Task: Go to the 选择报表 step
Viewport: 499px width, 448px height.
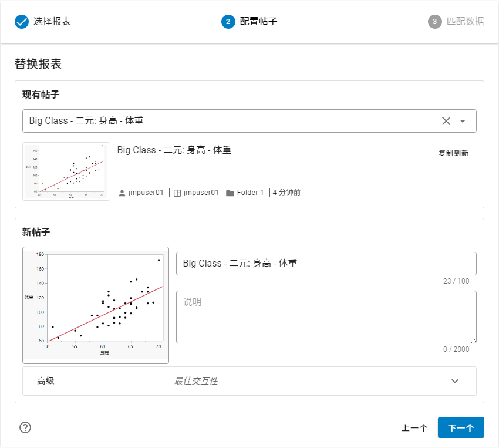Action: click(x=52, y=22)
